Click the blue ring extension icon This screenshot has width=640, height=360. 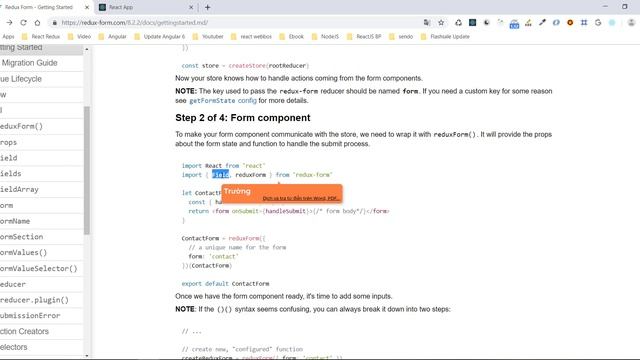click(556, 23)
